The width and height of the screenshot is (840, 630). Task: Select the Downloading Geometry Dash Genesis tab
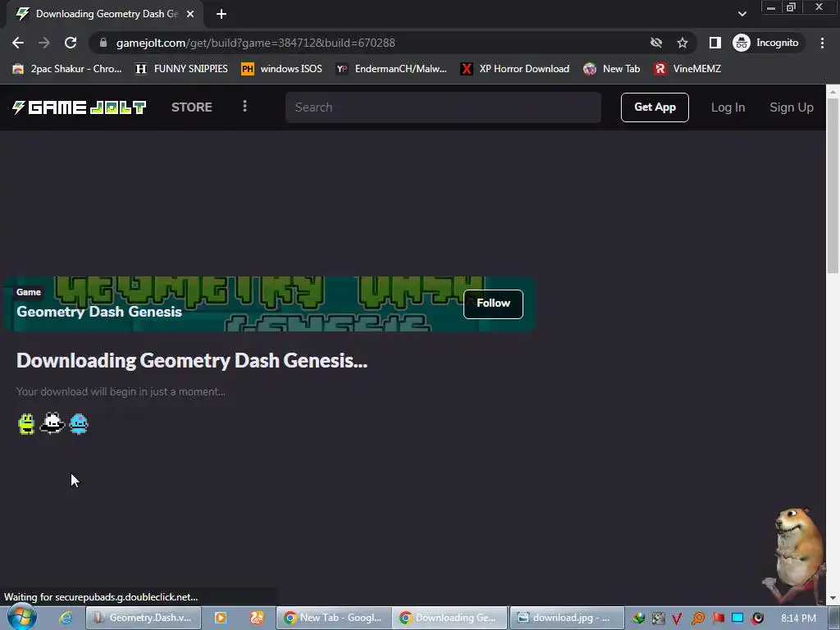[104, 14]
